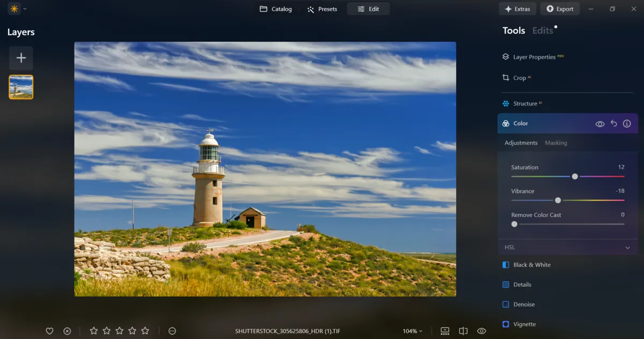This screenshot has height=339, width=644.
Task: Select the Black & White tool
Action: [532, 264]
